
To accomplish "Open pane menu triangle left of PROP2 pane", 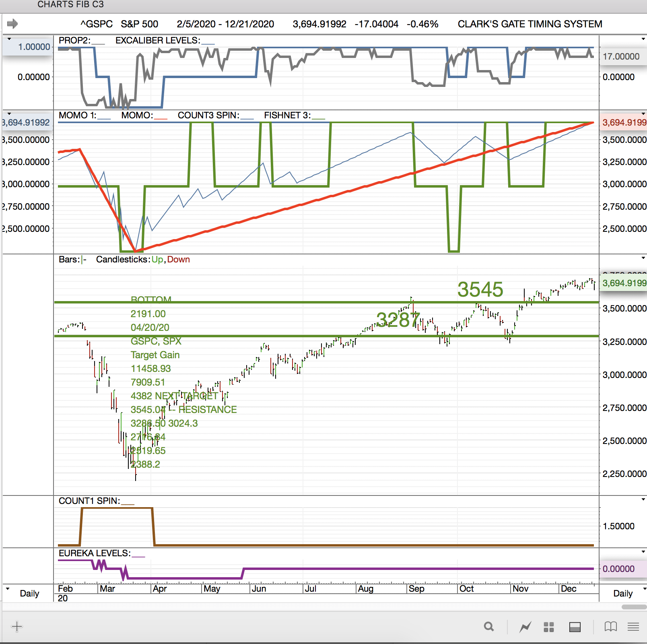I will point(9,39).
